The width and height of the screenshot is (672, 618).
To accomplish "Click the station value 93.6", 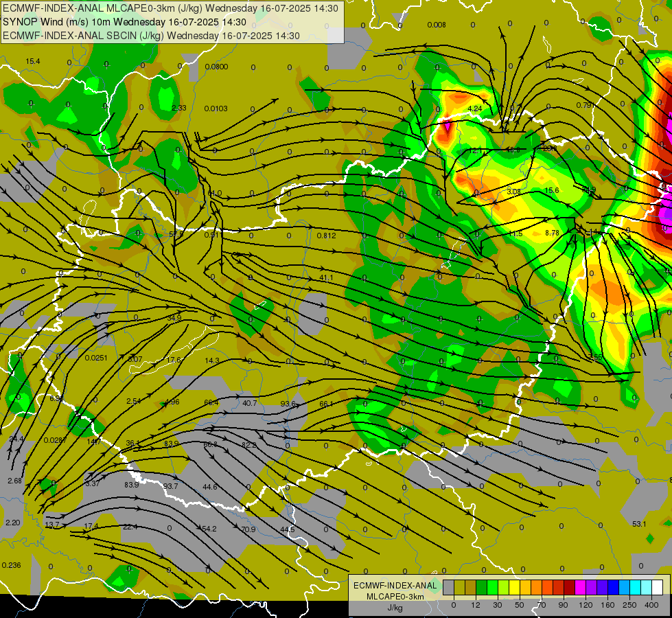I will click(x=288, y=404).
